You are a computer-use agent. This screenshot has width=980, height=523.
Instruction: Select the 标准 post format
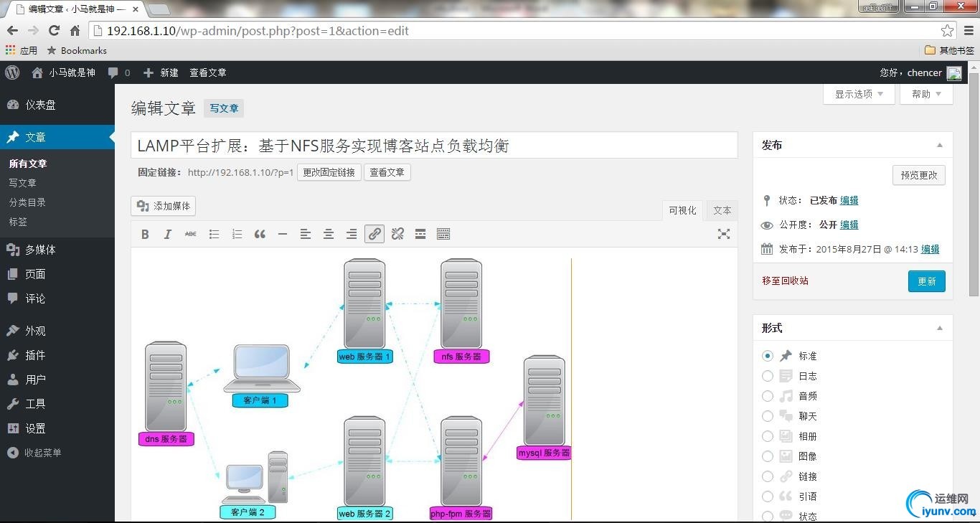coord(768,356)
